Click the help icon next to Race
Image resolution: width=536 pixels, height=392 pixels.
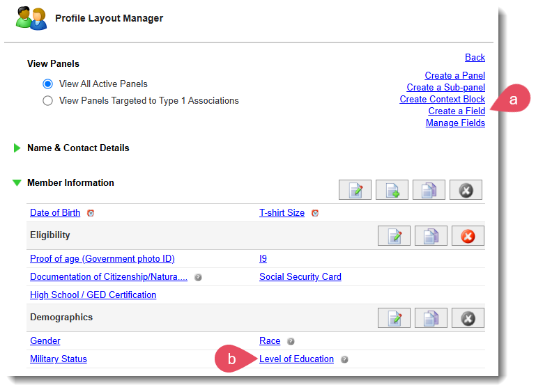(291, 341)
